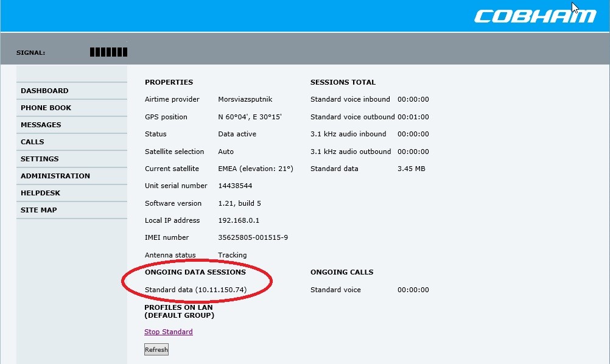Click the unit serial number 14438544
This screenshot has width=610, height=364.
point(235,186)
